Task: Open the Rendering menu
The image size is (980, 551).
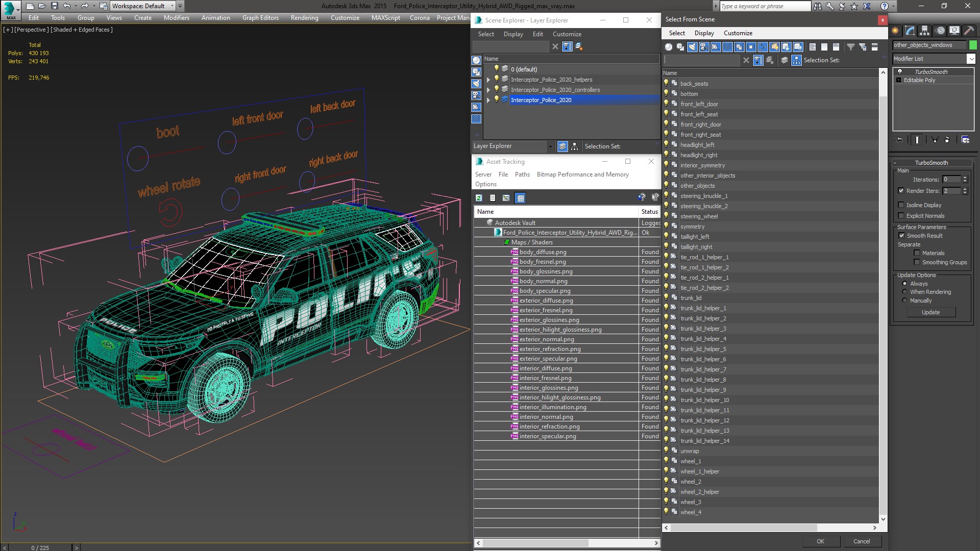Action: 304,18
